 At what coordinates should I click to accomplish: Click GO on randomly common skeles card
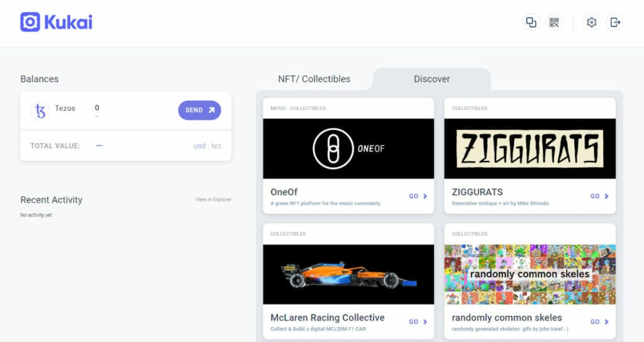599,322
